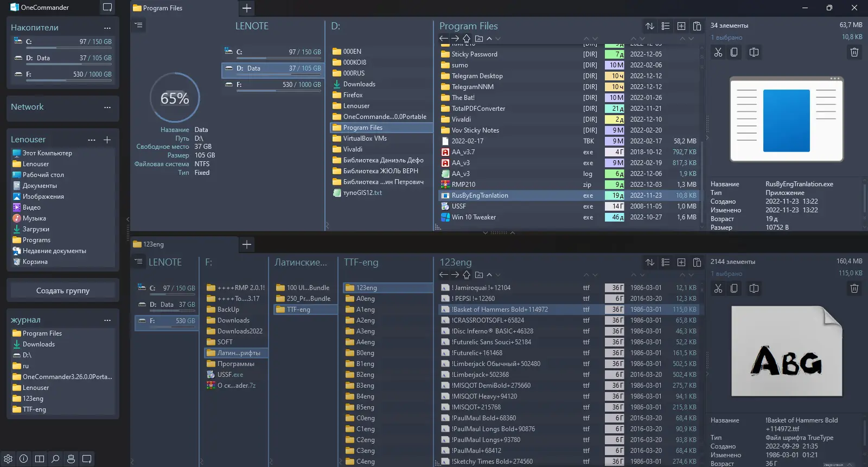Screen dimensions: 868x467
Task: Switch to the Program Files tab
Action: click(x=184, y=8)
